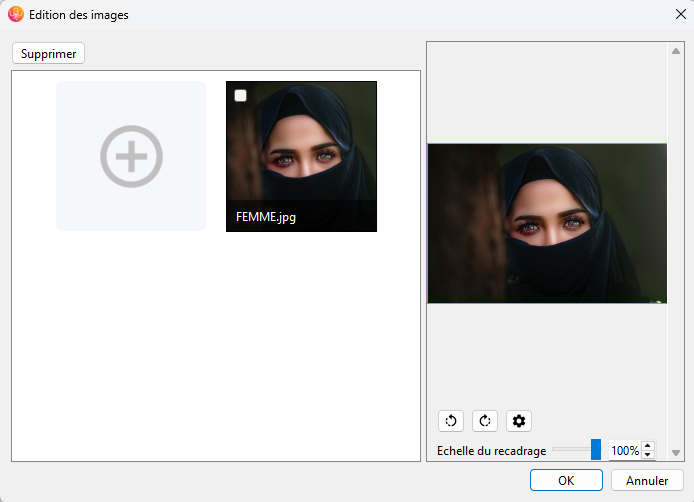Click the 100% crop scale field
Screen dimensions: 694x502
(624, 451)
